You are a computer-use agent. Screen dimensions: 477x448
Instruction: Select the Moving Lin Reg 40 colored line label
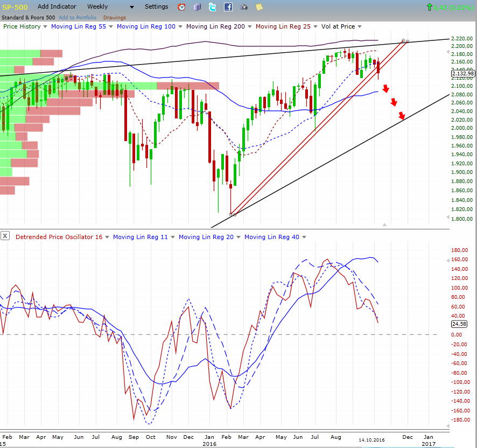coord(272,236)
